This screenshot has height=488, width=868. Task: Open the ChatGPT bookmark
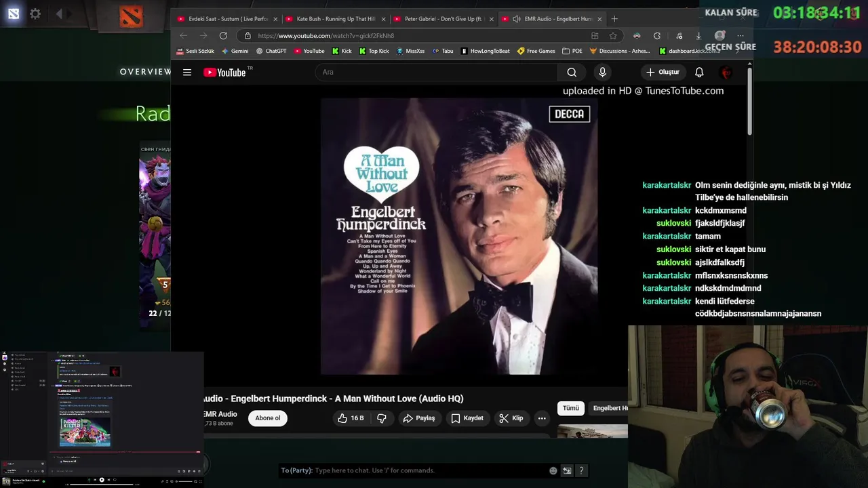pyautogui.click(x=271, y=51)
